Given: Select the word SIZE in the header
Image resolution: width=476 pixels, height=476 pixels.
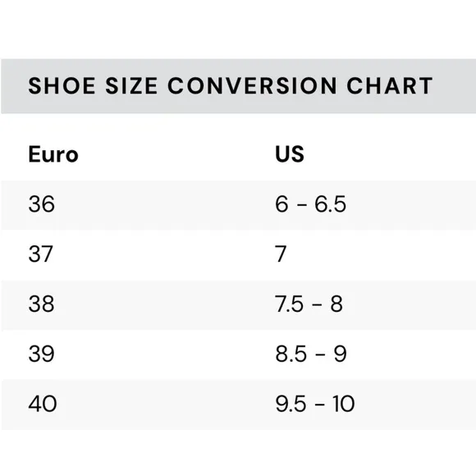Looking at the screenshot, I should (131, 86).
